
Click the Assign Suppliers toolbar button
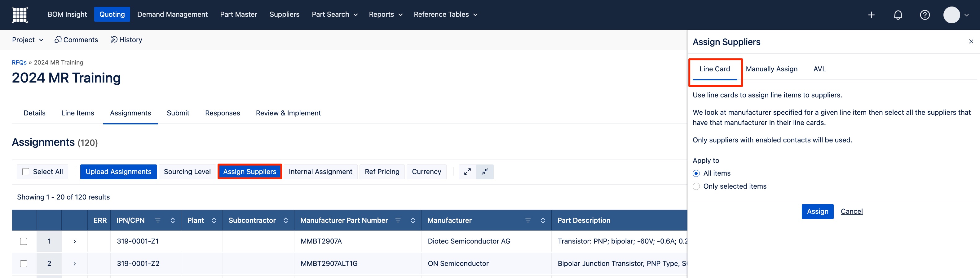point(249,172)
